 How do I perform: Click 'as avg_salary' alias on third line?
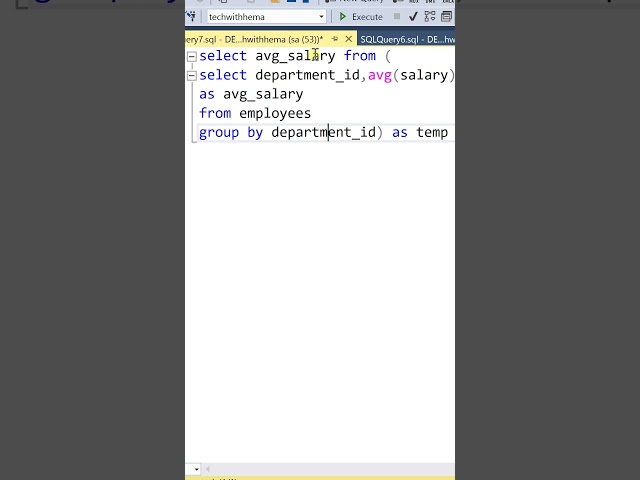[x=251, y=95]
